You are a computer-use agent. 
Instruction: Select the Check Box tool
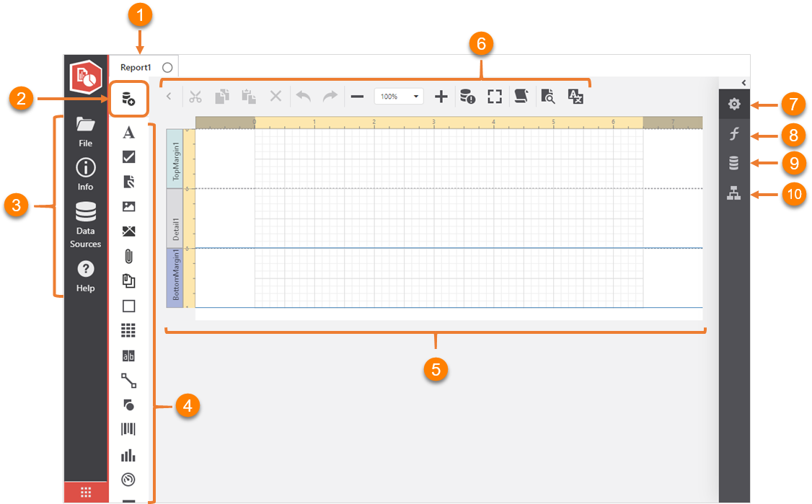128,157
